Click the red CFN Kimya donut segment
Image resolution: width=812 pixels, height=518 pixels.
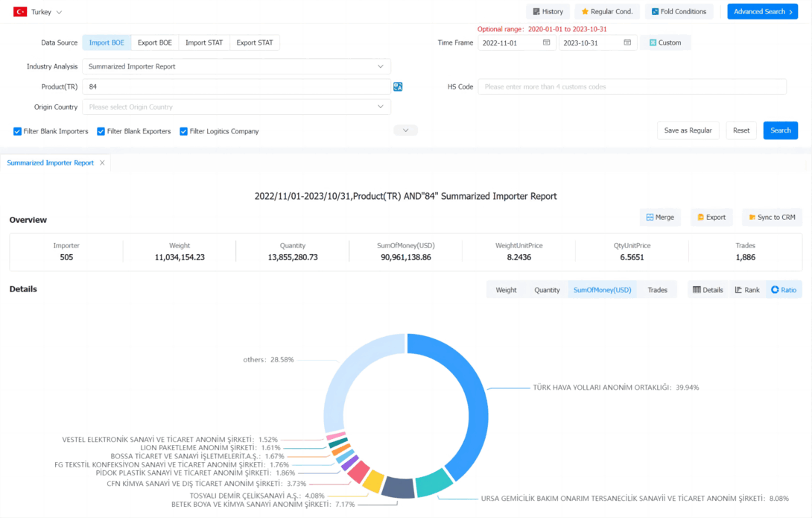coord(358,471)
